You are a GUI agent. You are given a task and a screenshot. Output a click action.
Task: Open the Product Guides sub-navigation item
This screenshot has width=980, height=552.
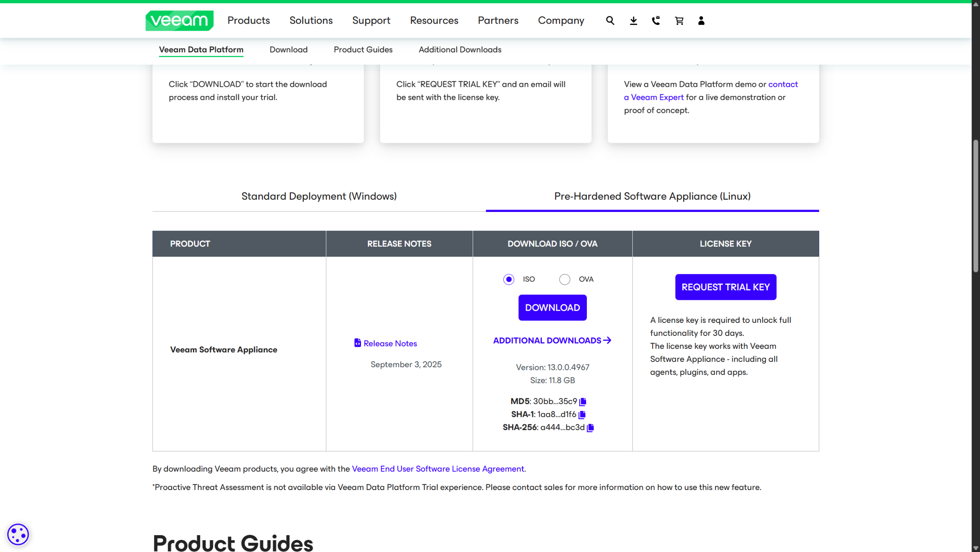363,50
